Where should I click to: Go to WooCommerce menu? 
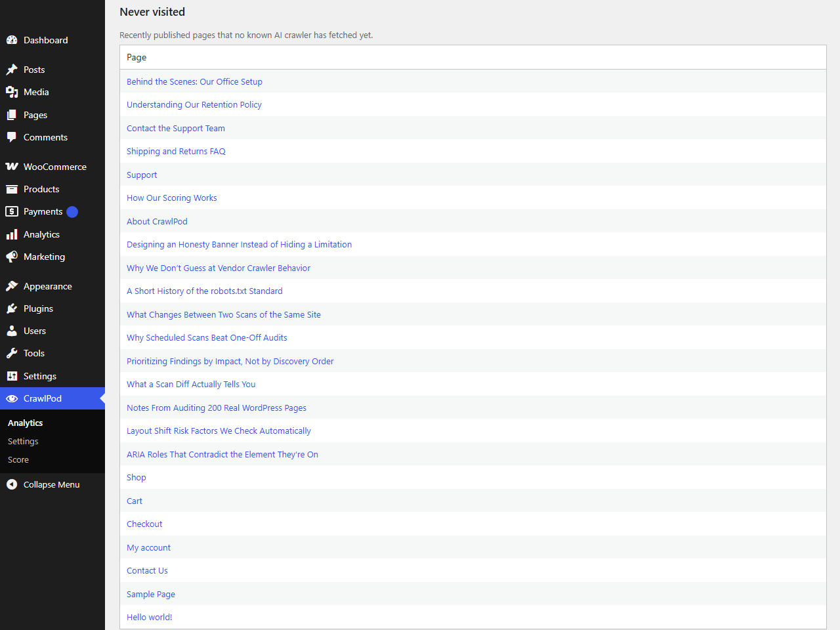pos(52,167)
